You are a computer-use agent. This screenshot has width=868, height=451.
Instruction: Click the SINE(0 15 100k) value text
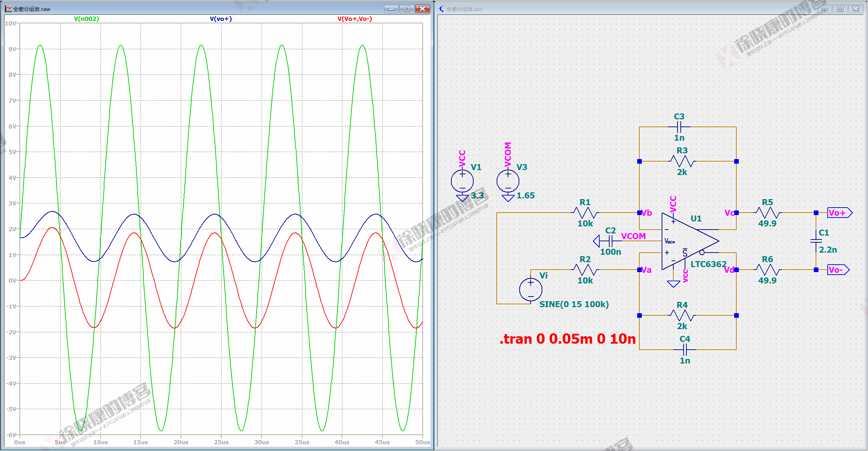point(574,304)
